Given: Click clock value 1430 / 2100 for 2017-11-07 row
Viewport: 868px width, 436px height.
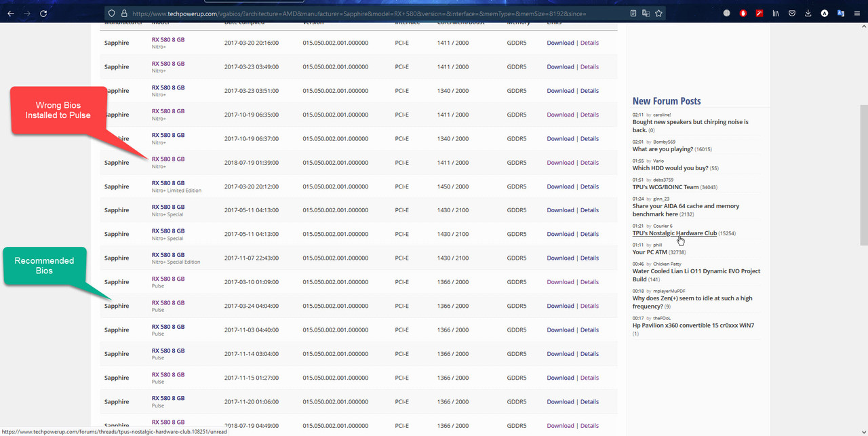Looking at the screenshot, I should click(x=453, y=258).
